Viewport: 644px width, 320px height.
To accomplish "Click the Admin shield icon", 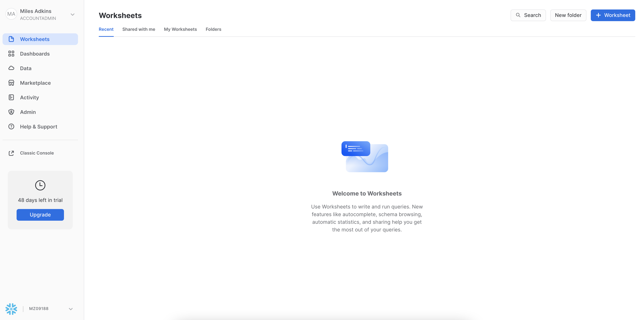I will 11,112.
